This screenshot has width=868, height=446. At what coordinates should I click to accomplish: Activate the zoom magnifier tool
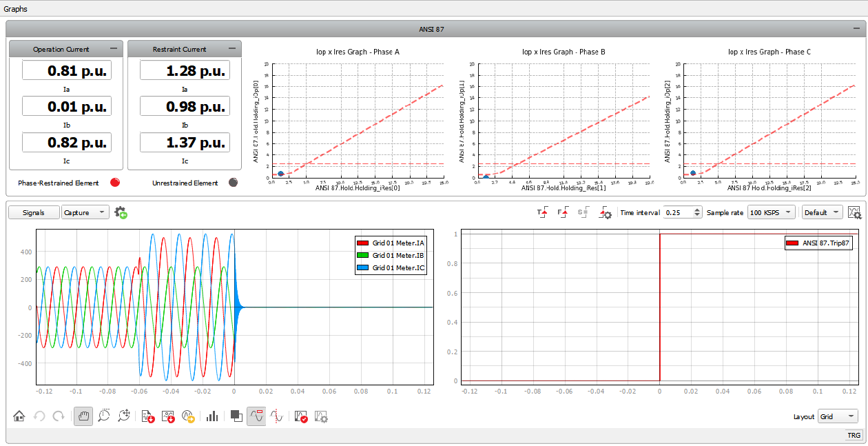coord(104,416)
